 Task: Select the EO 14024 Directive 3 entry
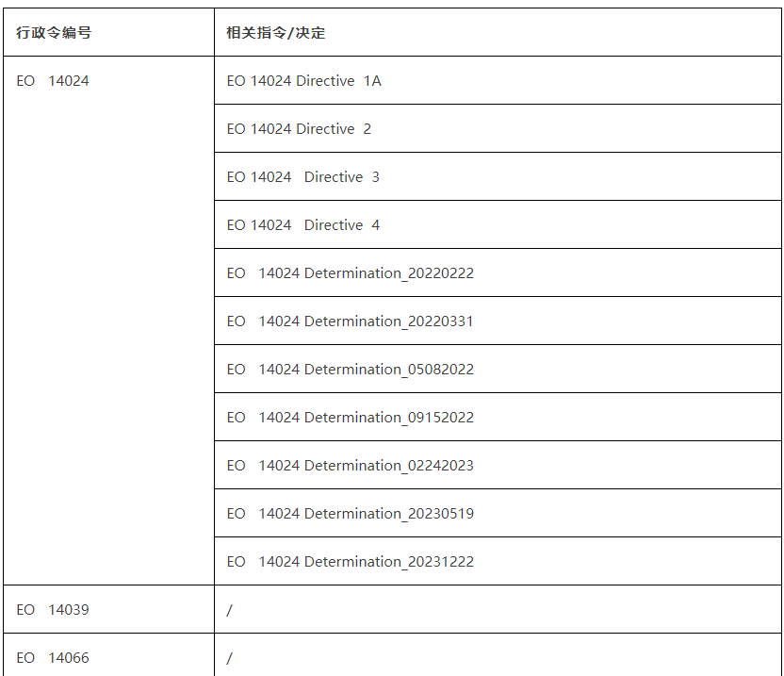click(x=303, y=177)
